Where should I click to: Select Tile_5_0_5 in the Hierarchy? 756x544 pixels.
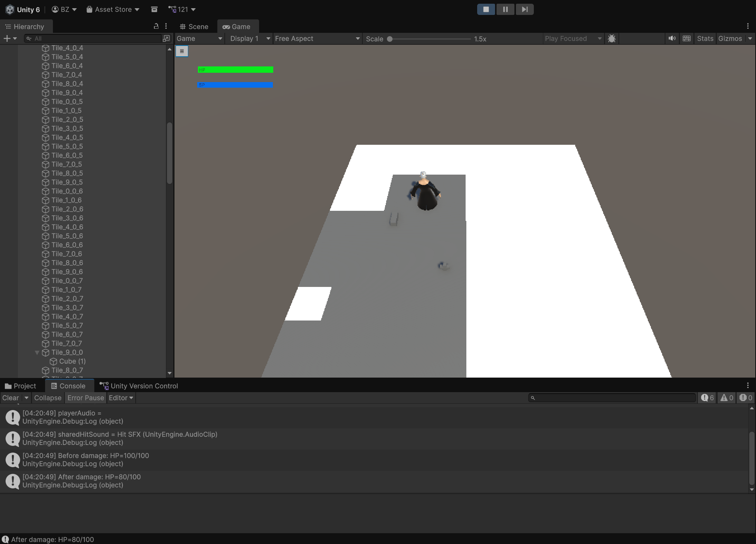click(x=67, y=146)
